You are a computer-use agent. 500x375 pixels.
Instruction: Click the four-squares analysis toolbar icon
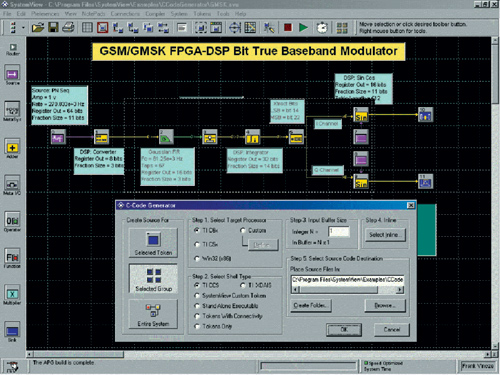point(342,28)
